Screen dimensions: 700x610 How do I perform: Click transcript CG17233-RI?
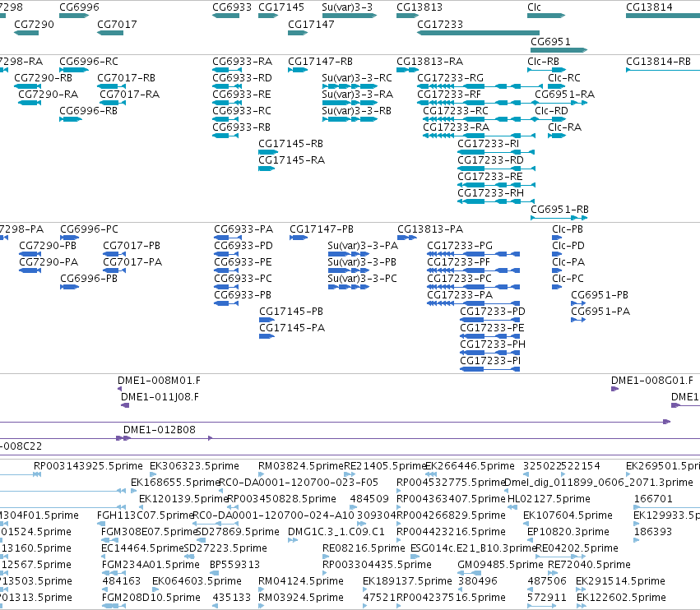489,144
